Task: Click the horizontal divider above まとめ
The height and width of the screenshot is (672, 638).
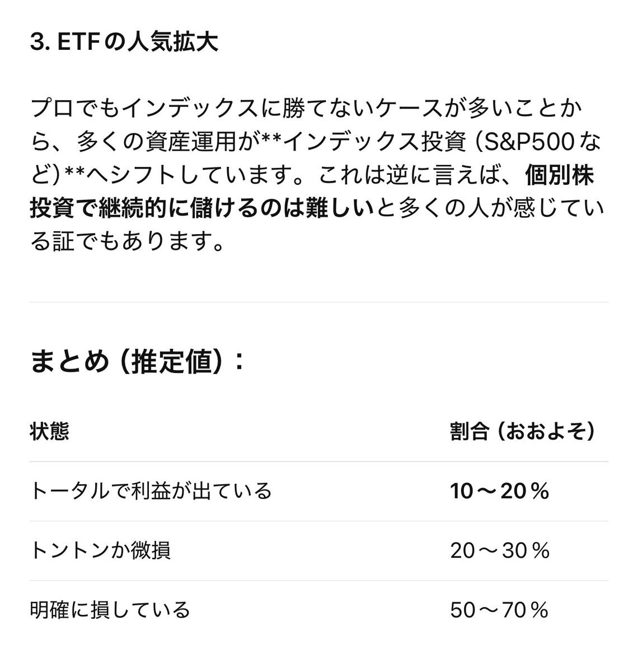Action: point(319,302)
